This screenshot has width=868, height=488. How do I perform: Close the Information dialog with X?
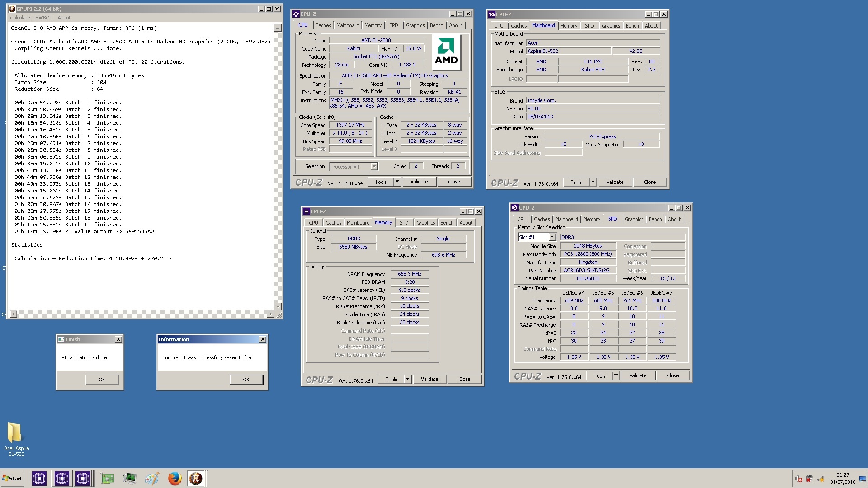[263, 339]
